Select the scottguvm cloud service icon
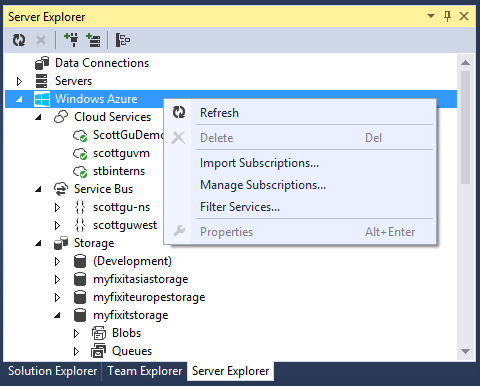Viewport: 480px width, 386px height. (80, 154)
